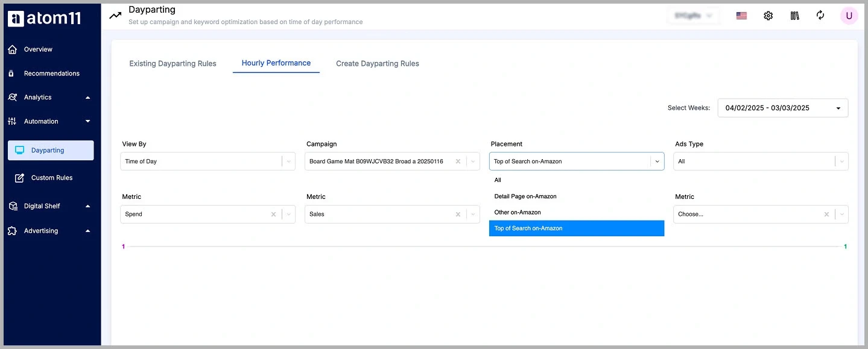The image size is (868, 349).
Task: Collapse the Automation menu arrow
Action: point(87,121)
